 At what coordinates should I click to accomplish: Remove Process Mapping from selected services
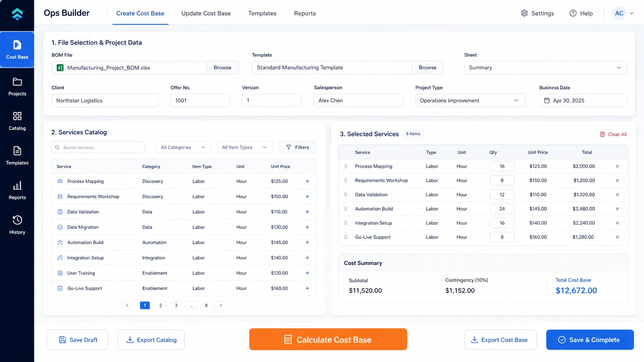[x=617, y=166]
